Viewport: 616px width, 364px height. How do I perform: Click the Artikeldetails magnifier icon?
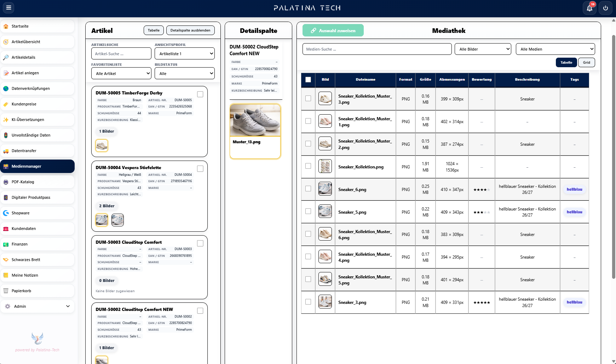pos(6,57)
